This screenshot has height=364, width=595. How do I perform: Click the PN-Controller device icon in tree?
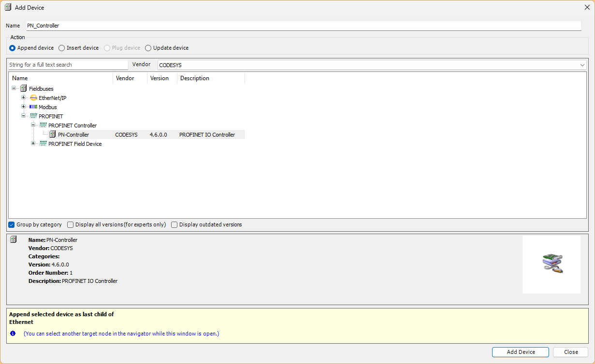tap(52, 135)
